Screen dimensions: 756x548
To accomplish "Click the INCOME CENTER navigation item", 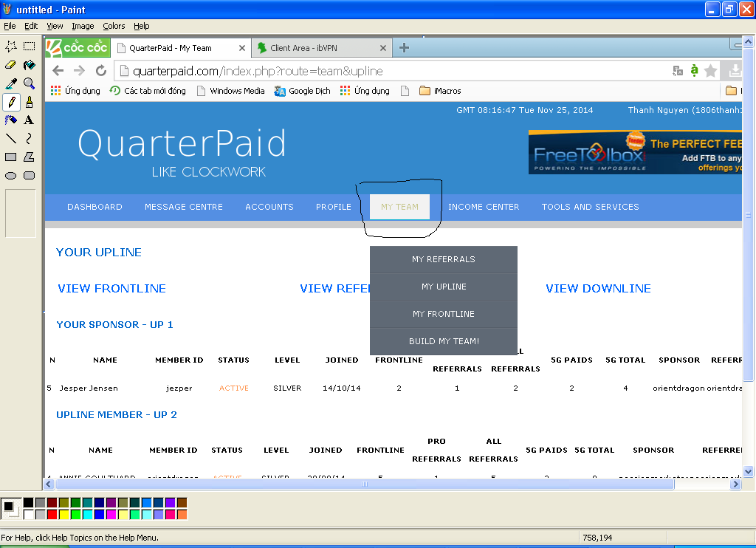I will (x=484, y=207).
